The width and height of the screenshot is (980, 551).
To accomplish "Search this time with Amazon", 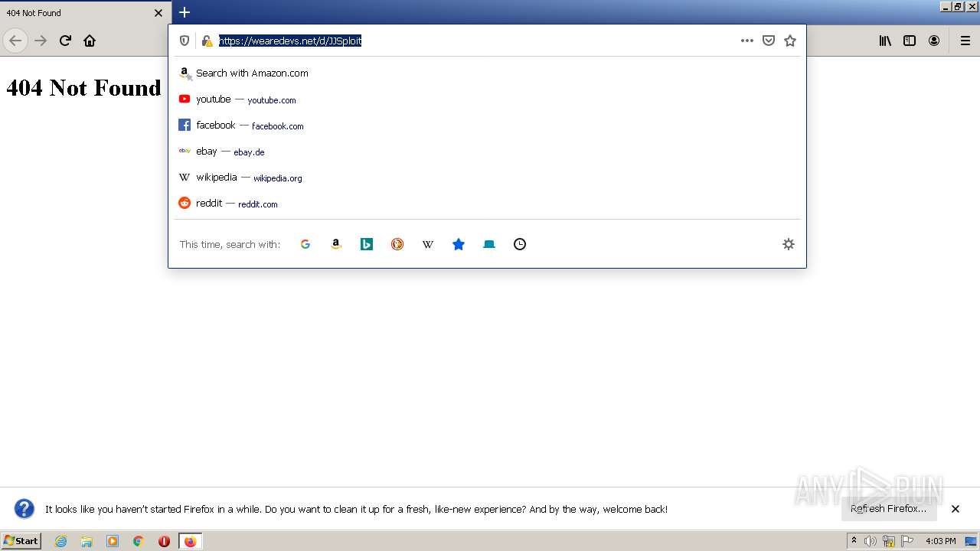I will 336,244.
